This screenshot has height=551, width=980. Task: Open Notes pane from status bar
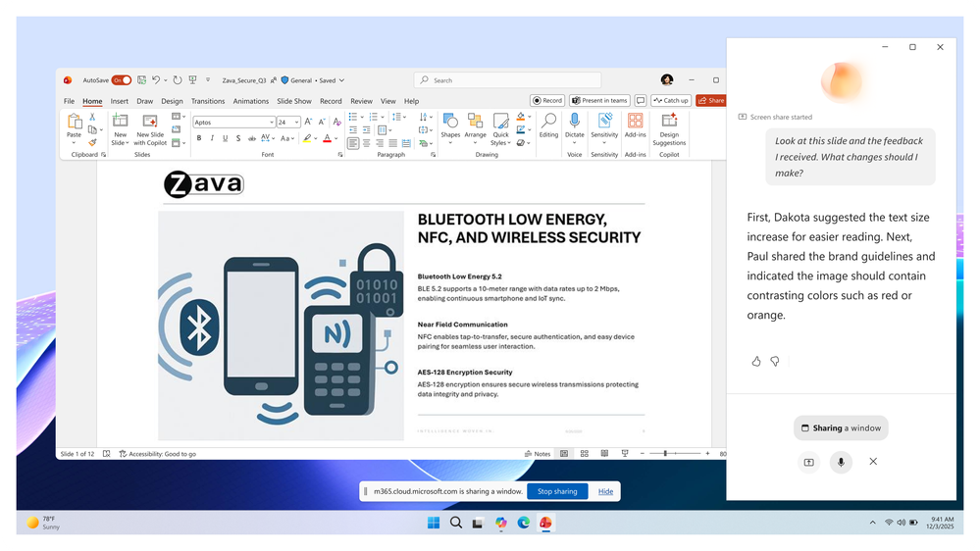point(538,454)
